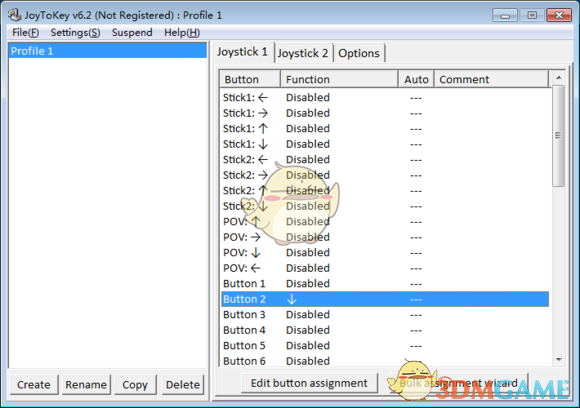Click the vertical scrollbar thumb
The image size is (580, 408).
[x=559, y=136]
